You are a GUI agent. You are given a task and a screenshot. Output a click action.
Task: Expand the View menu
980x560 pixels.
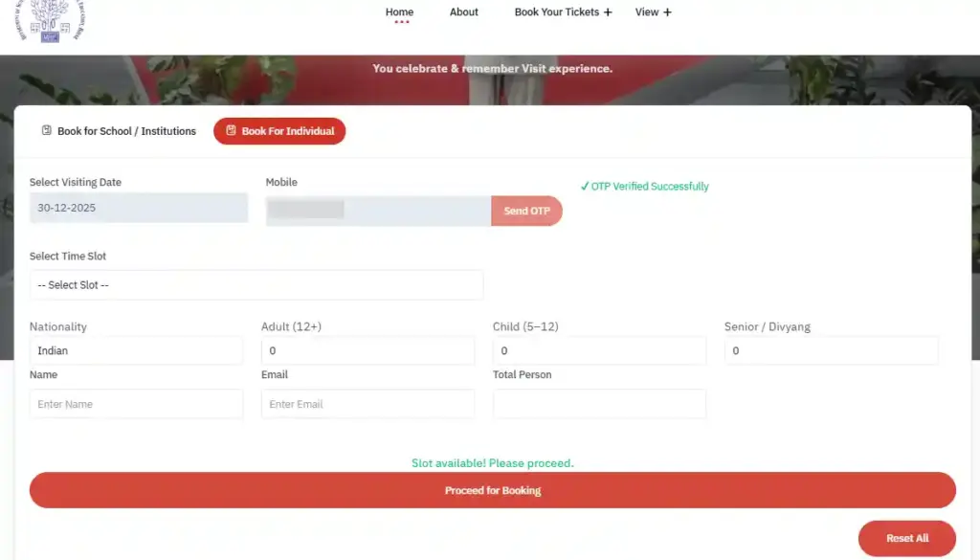tap(652, 11)
